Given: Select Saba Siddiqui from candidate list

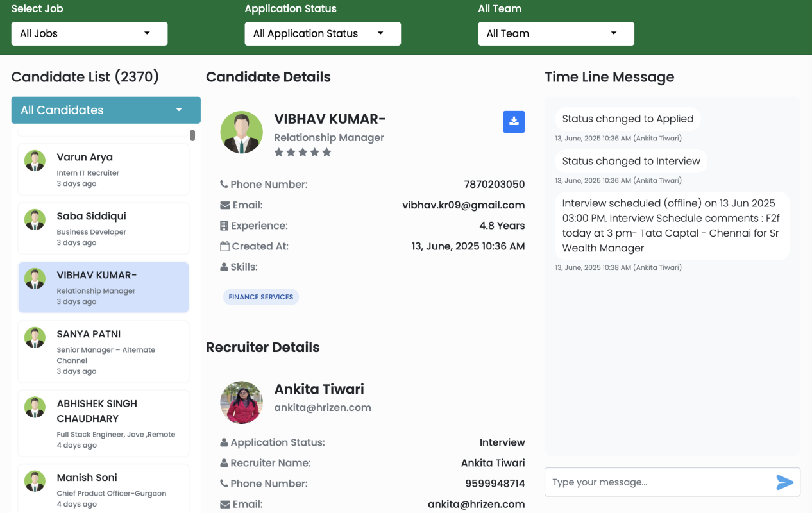Looking at the screenshot, I should 103,228.
